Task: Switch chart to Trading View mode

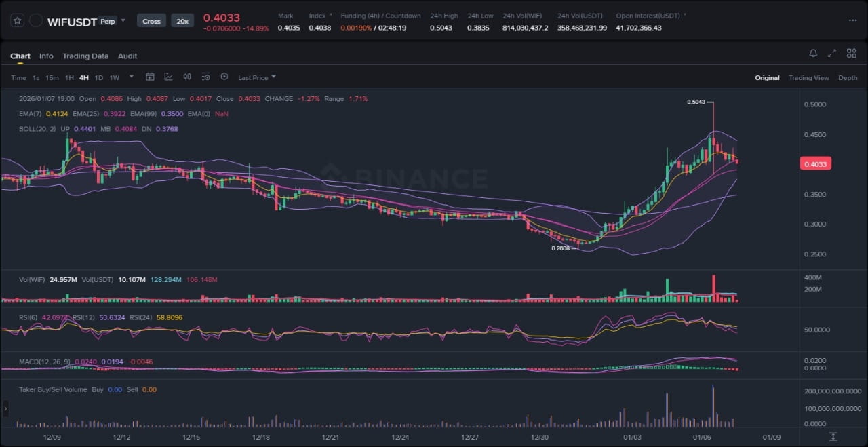Action: [808, 78]
